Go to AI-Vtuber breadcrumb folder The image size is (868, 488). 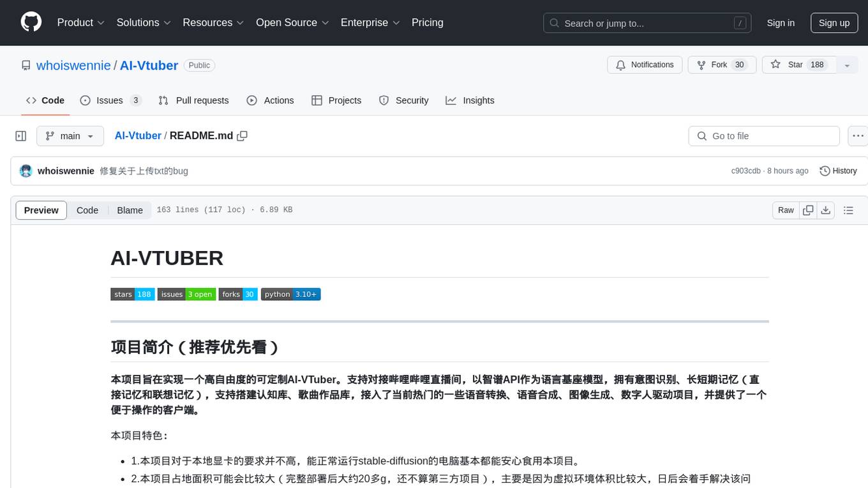coord(138,136)
